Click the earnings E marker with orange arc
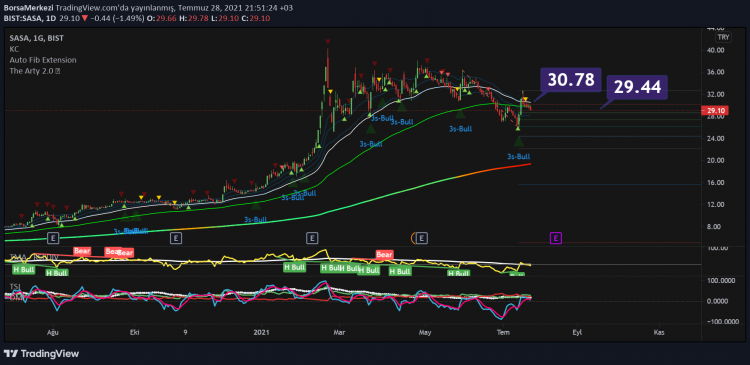This screenshot has height=365, width=750. click(x=421, y=237)
